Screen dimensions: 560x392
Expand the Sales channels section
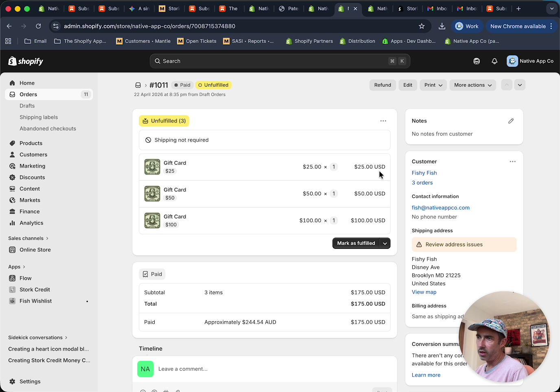tap(28, 238)
